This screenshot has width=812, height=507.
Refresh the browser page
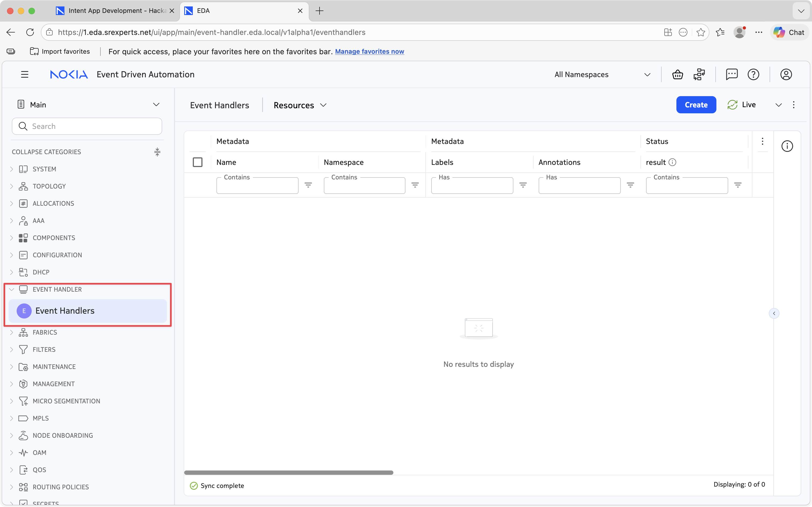(x=30, y=32)
